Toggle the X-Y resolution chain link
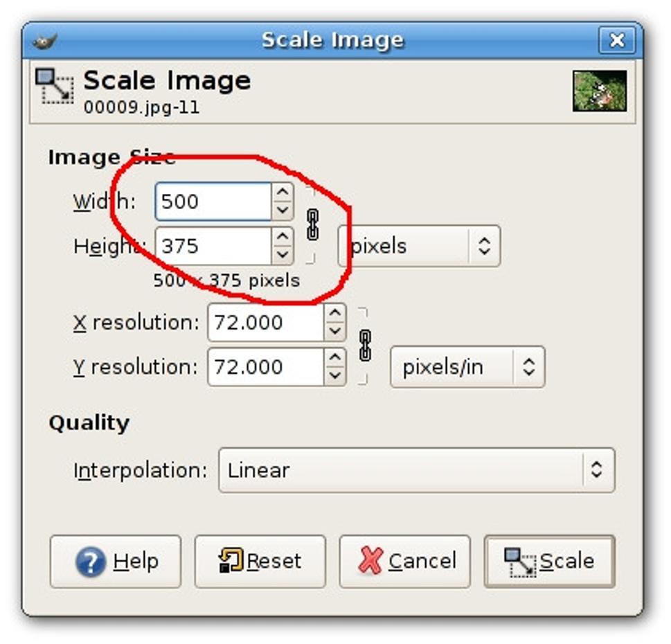This screenshot has width=671, height=644. click(x=365, y=346)
